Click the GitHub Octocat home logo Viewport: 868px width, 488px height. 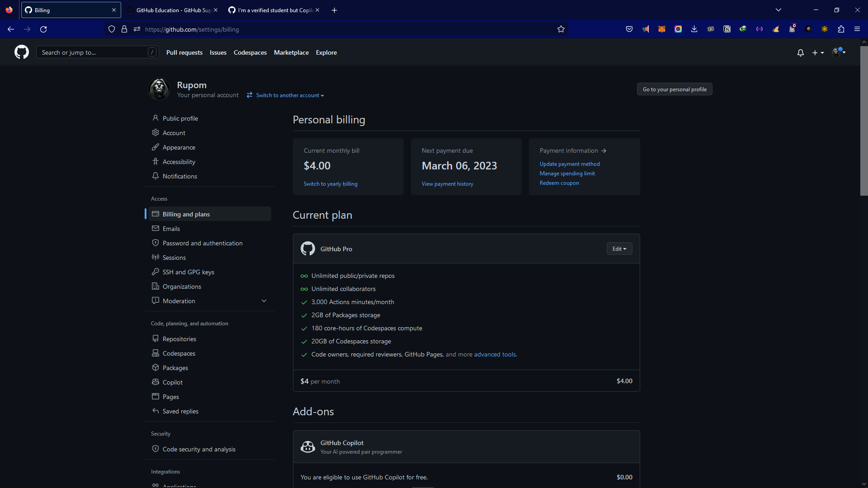coord(21,52)
